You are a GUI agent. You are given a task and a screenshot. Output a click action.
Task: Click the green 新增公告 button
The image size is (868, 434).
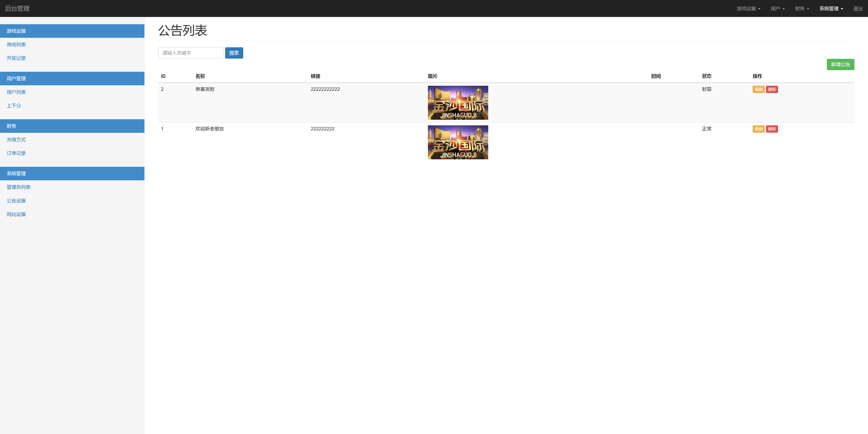coord(840,64)
